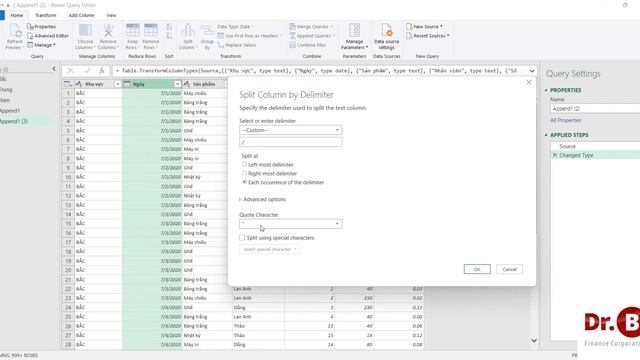The height and width of the screenshot is (360, 640).
Task: Click the Remove Rows icon
Action: 151,31
